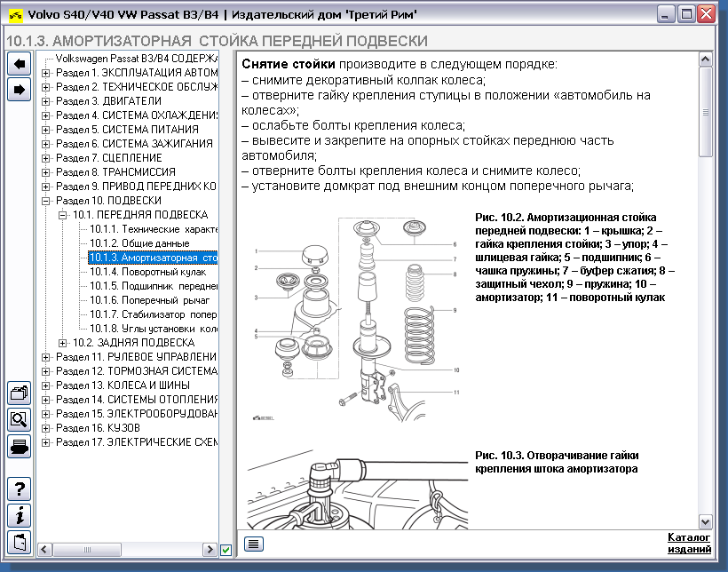The width and height of the screenshot is (728, 572).
Task: Expand Раздел 12. ТОРМОЗНАЯ СИСТЕМА node
Action: point(45,371)
